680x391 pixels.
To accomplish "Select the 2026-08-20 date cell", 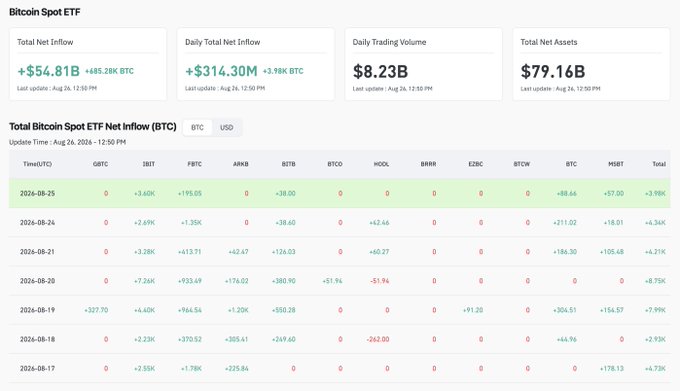I will [x=37, y=281].
